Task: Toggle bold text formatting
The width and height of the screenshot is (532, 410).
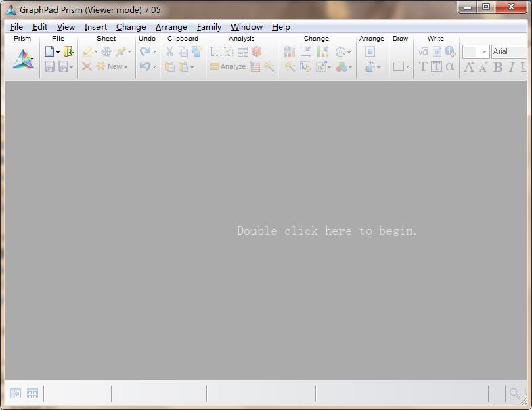Action: 497,66
